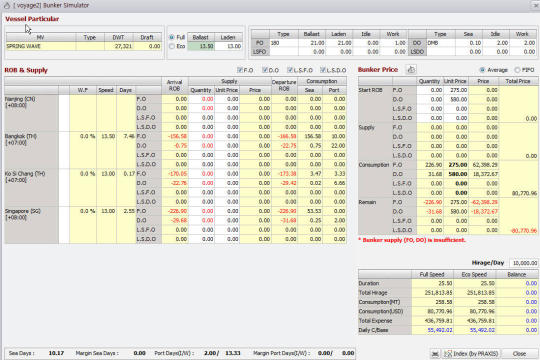The image size is (540, 360).
Task: Click Singapore F.O sea consumption 53.53
Action: (x=310, y=211)
